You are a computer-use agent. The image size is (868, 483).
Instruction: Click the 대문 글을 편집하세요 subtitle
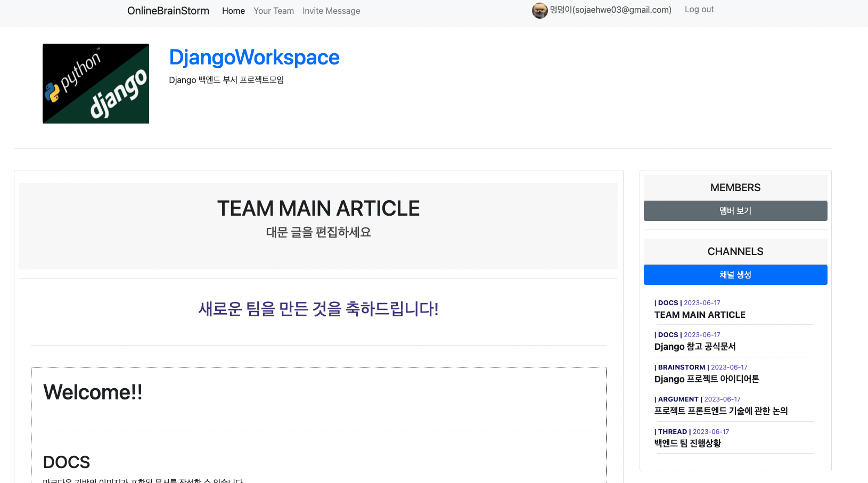(318, 232)
